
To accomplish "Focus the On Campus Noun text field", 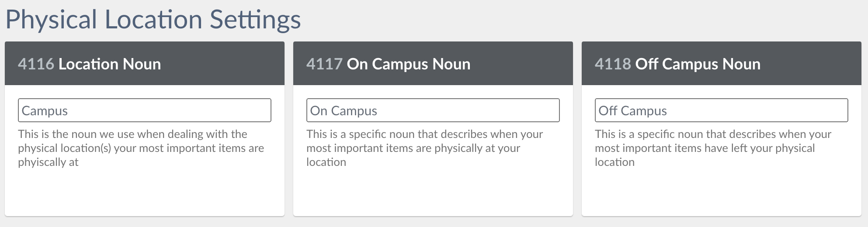I will (433, 110).
